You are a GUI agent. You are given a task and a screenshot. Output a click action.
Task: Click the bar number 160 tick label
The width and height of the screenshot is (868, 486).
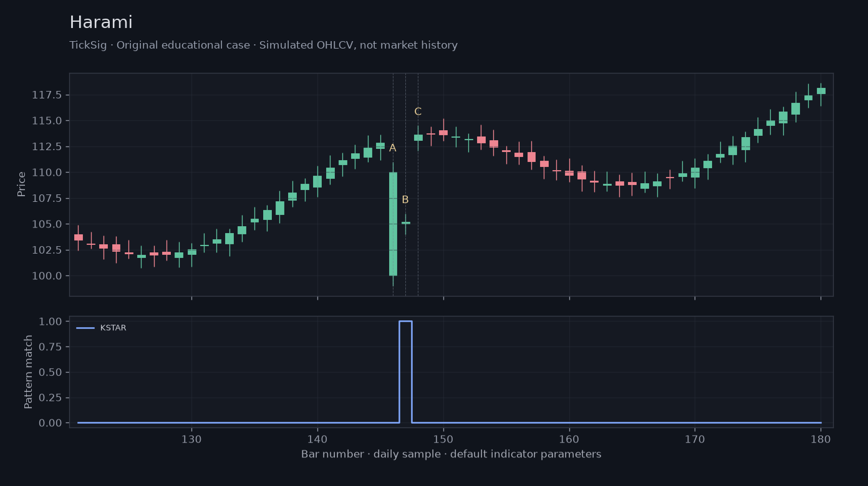pos(569,439)
